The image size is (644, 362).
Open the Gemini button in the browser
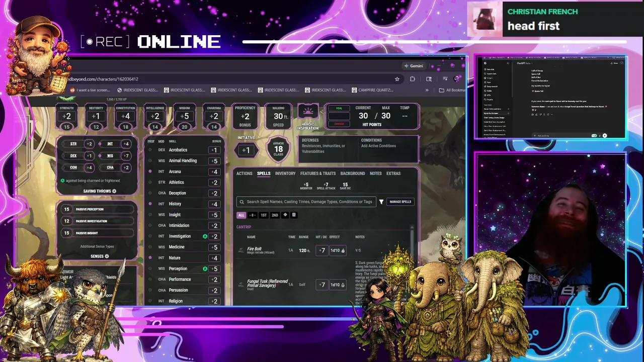tap(414, 66)
